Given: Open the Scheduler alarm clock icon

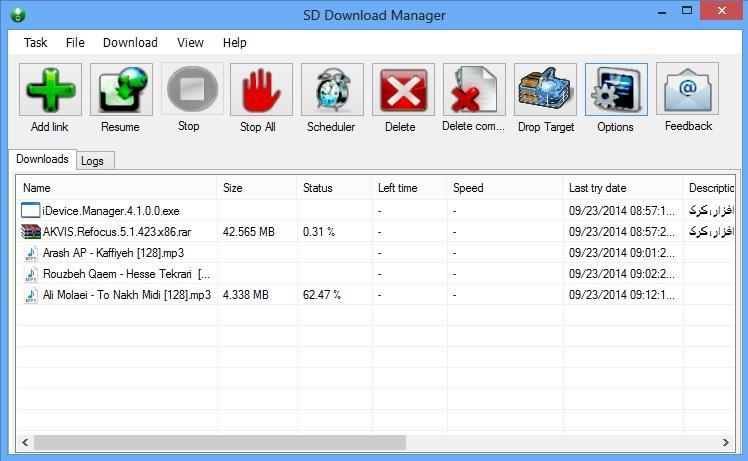Looking at the screenshot, I should [x=332, y=90].
